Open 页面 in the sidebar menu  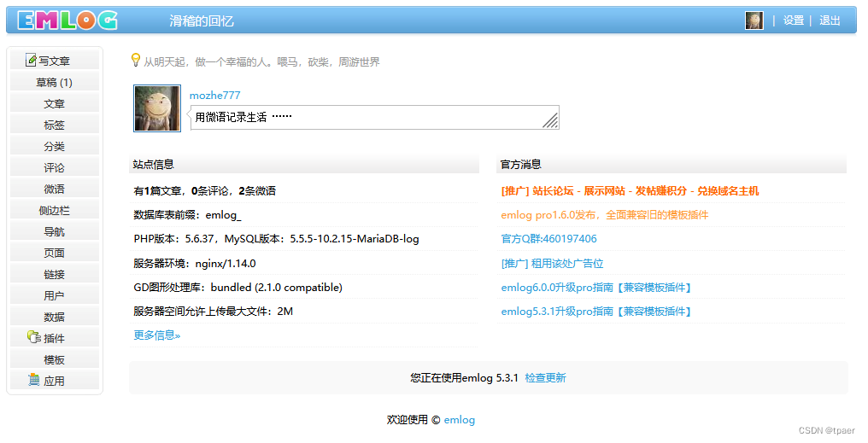point(55,254)
